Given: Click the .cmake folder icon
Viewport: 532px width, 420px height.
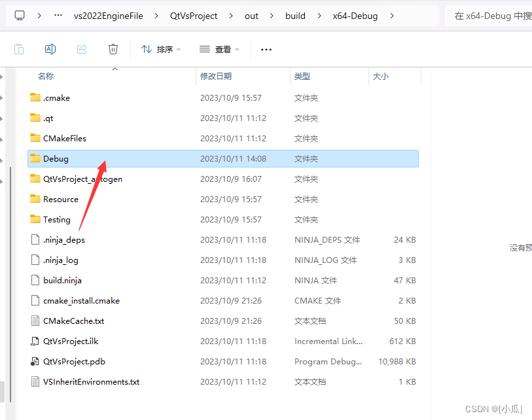Looking at the screenshot, I should click(35, 97).
